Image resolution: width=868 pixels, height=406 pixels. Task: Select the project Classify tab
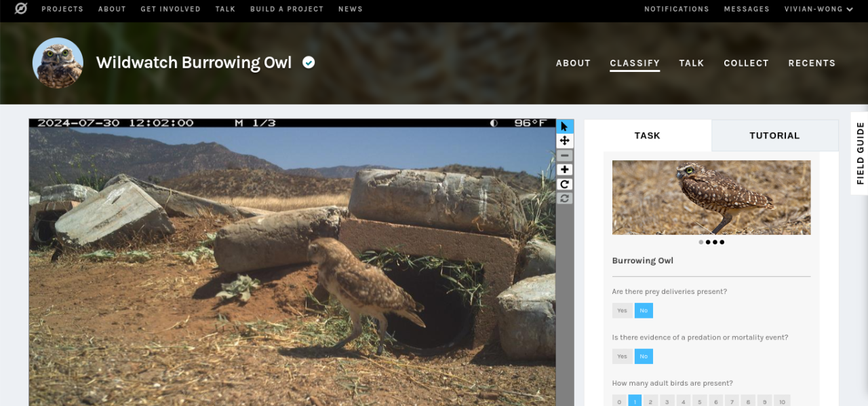[x=635, y=63]
